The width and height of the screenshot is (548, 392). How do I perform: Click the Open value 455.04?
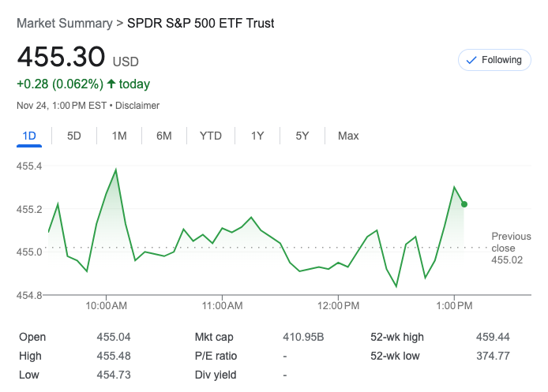pyautogui.click(x=114, y=338)
